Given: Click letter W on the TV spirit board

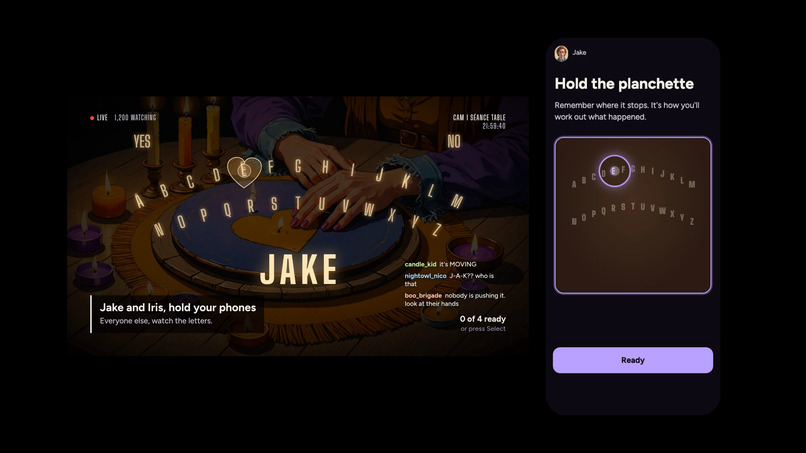Looking at the screenshot, I should coord(369,209).
